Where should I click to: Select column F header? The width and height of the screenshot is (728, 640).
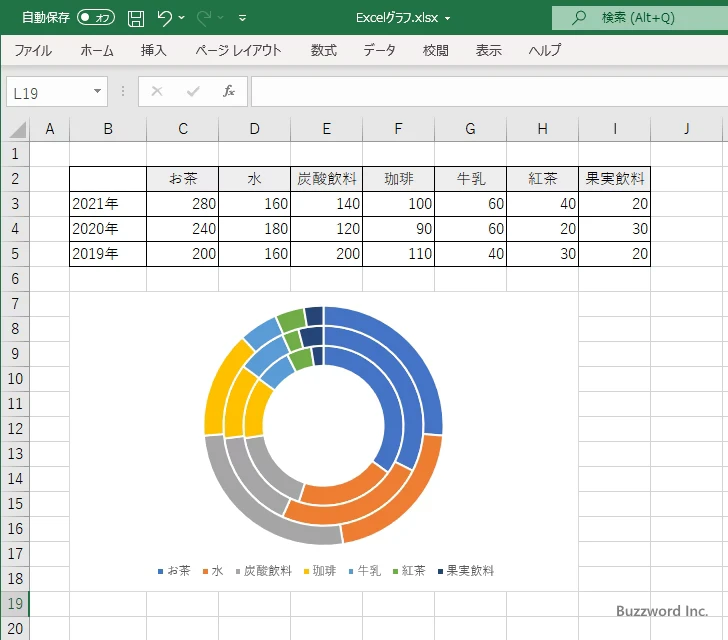(398, 129)
